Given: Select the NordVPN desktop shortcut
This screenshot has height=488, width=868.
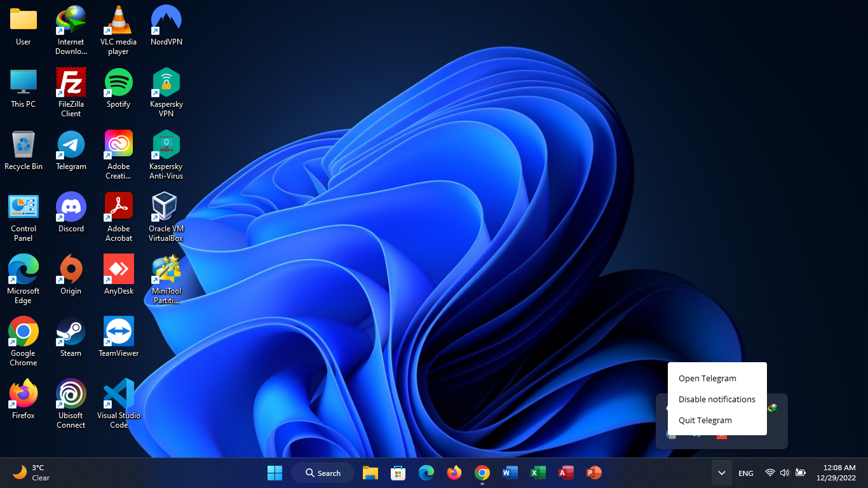Looking at the screenshot, I should tap(166, 26).
